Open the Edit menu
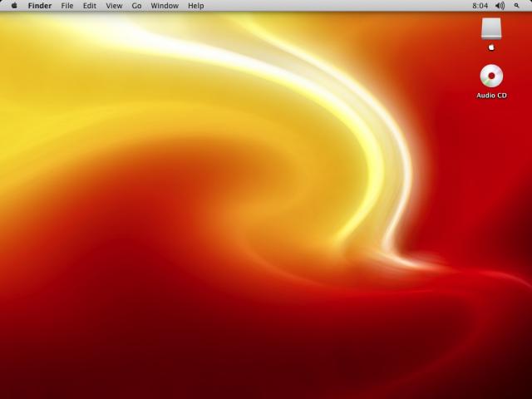 (90, 6)
